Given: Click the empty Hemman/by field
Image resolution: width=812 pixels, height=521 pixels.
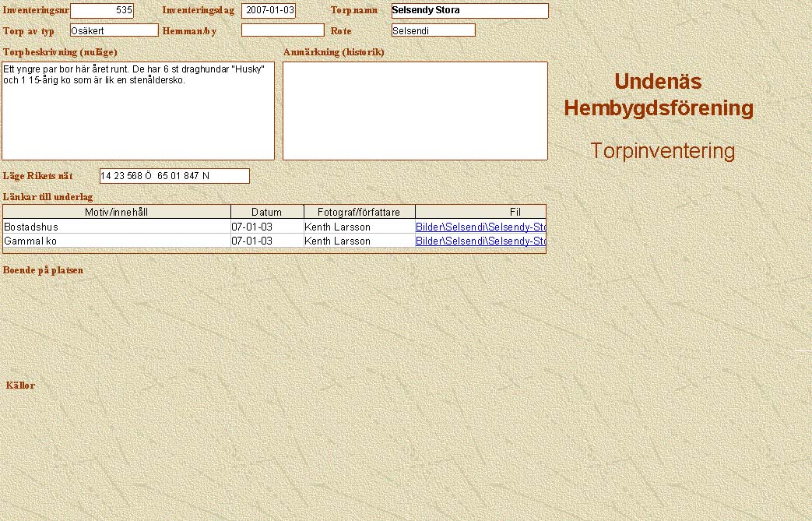Looking at the screenshot, I should click(x=283, y=30).
